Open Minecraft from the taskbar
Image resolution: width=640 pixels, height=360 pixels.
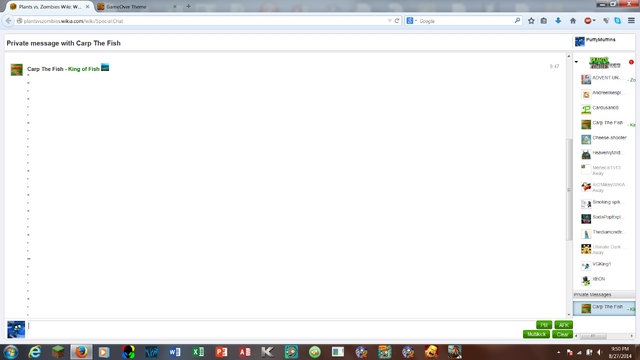click(x=58, y=352)
